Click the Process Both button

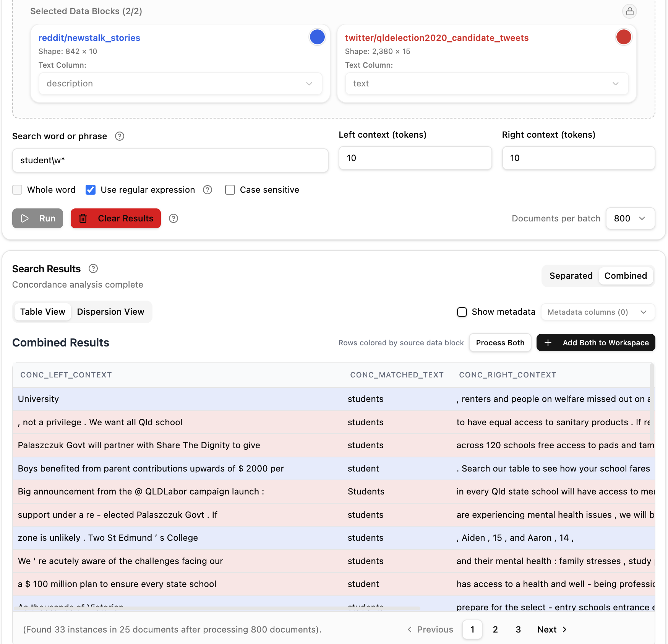(x=500, y=343)
